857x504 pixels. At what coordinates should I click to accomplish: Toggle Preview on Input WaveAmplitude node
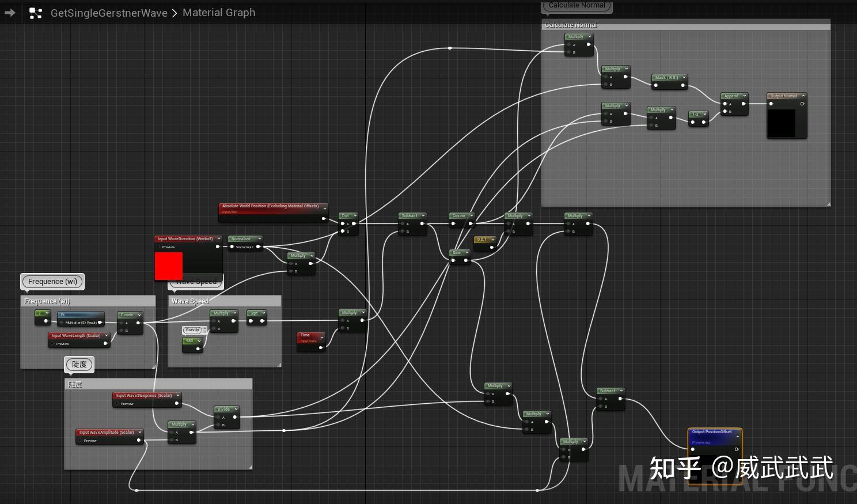pos(81,440)
